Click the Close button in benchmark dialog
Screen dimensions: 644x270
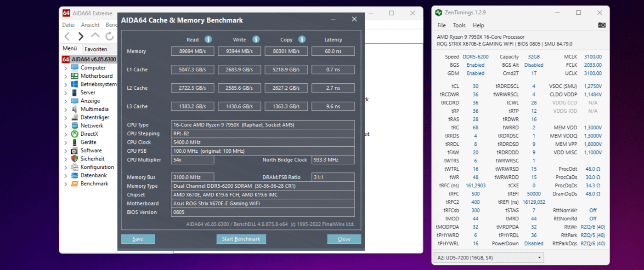(x=344, y=239)
